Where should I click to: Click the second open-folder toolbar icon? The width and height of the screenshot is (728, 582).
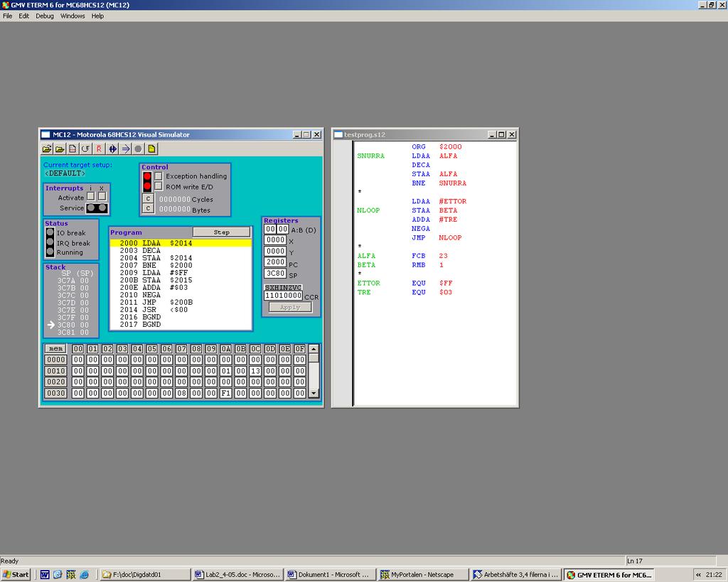[x=60, y=149]
